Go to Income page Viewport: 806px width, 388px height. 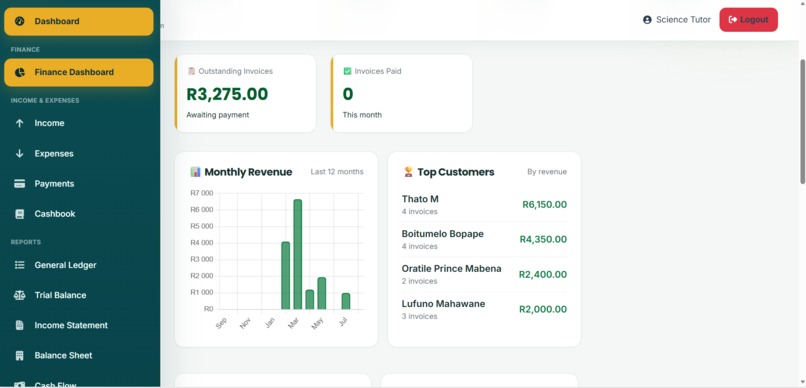[80, 123]
